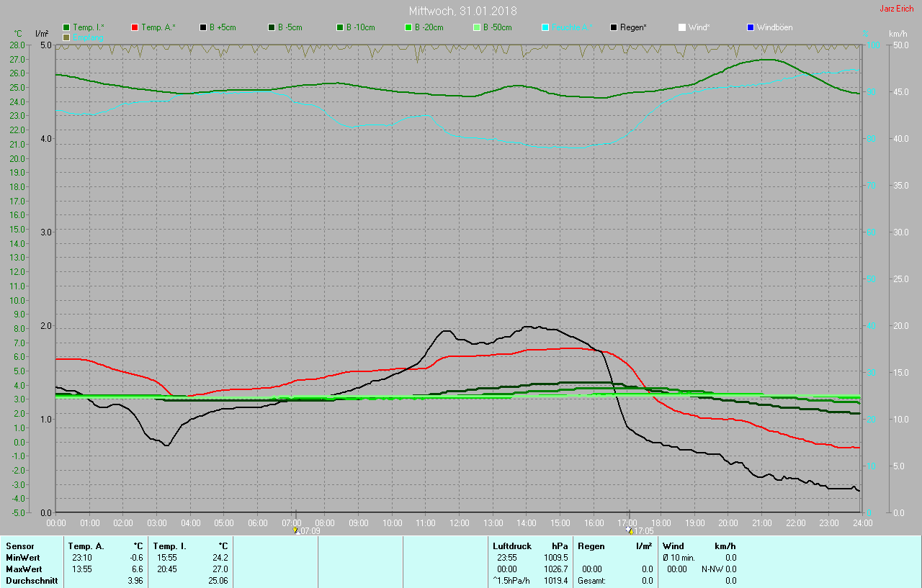Select the light green B -50cm swatch
Screen dimensions: 922x588
tap(477, 27)
